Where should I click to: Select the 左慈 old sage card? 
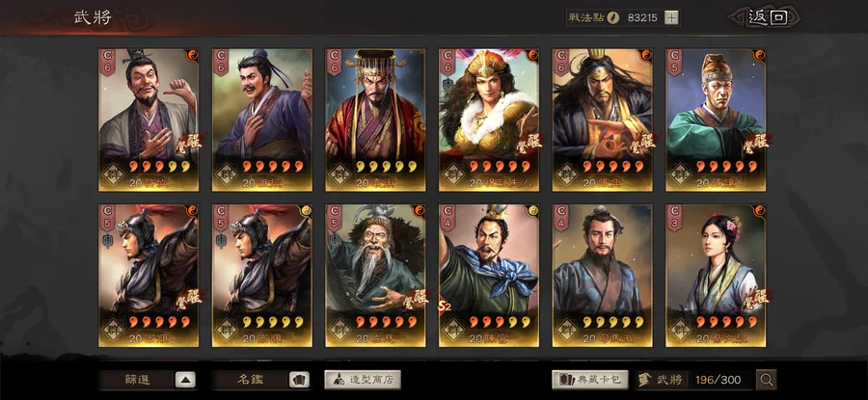(375, 276)
